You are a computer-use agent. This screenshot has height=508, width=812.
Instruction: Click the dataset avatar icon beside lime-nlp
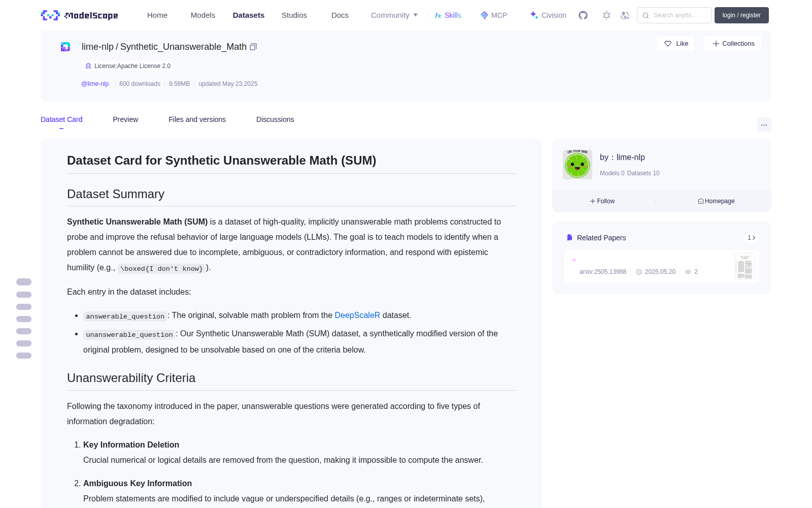coord(65,47)
